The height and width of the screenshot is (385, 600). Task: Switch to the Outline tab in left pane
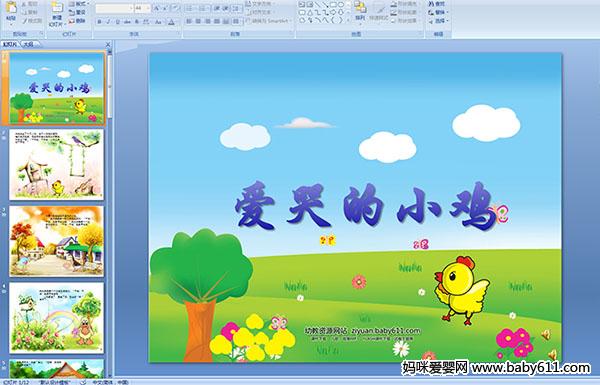pyautogui.click(x=28, y=44)
